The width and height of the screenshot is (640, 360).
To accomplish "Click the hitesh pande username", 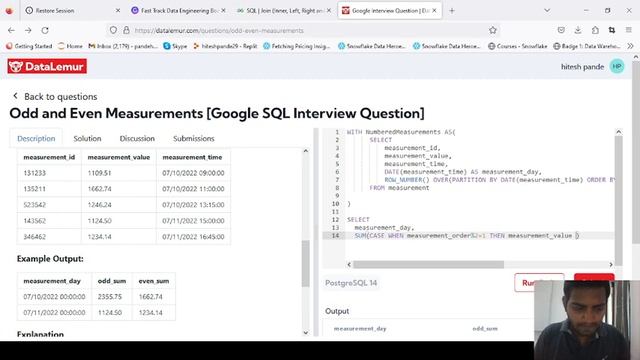I will 582,67.
